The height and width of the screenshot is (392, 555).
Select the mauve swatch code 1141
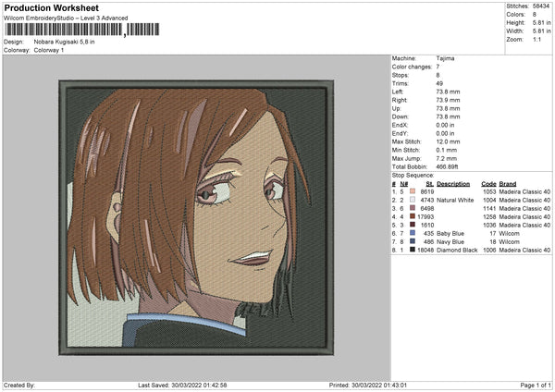[413, 208]
